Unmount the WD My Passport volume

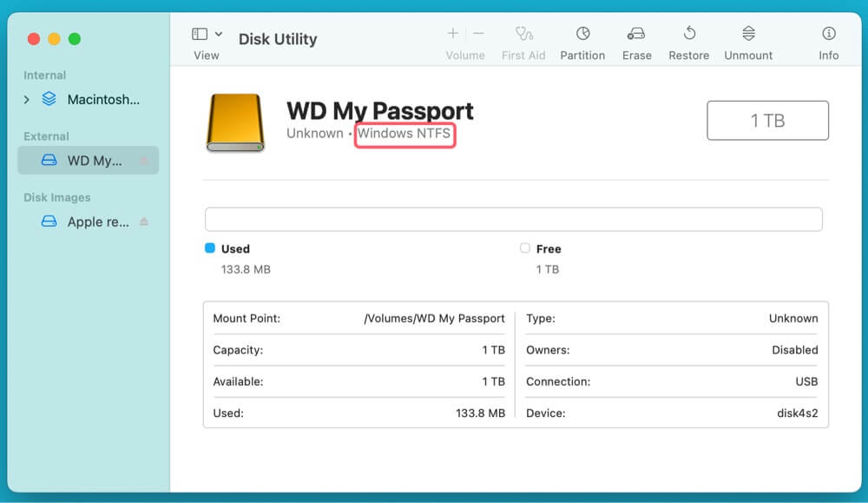pyautogui.click(x=748, y=34)
